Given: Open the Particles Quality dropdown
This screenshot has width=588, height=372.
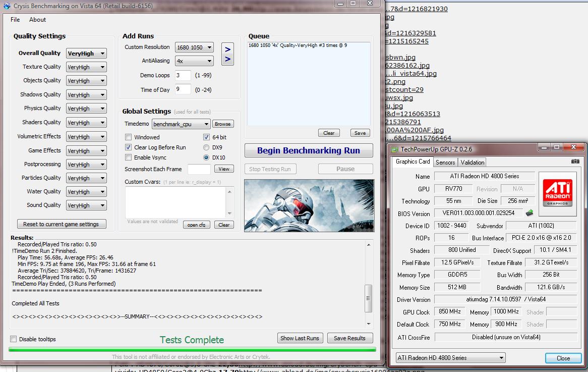Looking at the screenshot, I should point(86,178).
